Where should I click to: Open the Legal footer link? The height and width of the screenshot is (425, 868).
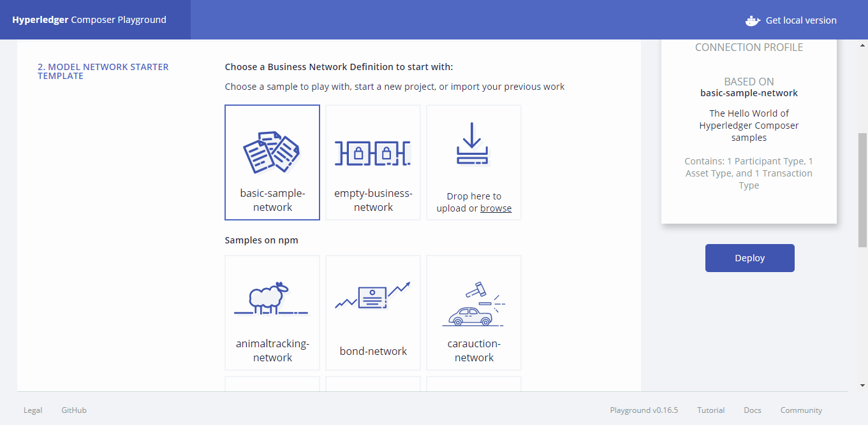pos(33,410)
